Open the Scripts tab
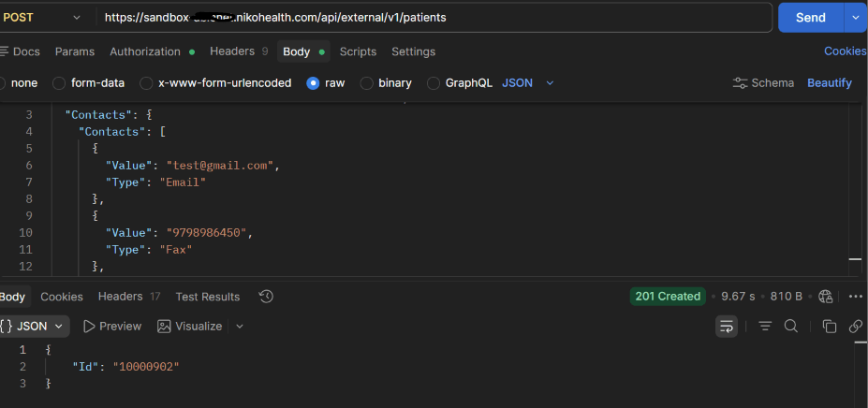This screenshot has width=868, height=408. [359, 51]
